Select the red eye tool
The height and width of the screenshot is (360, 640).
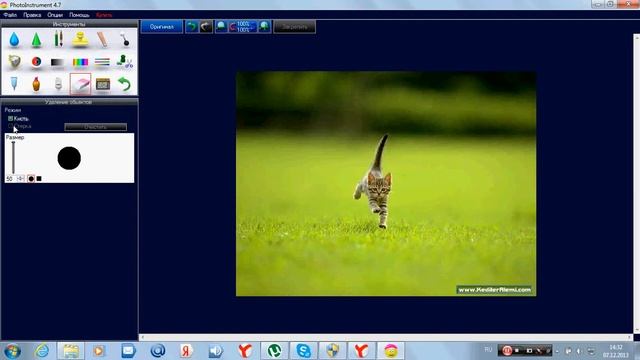36,62
